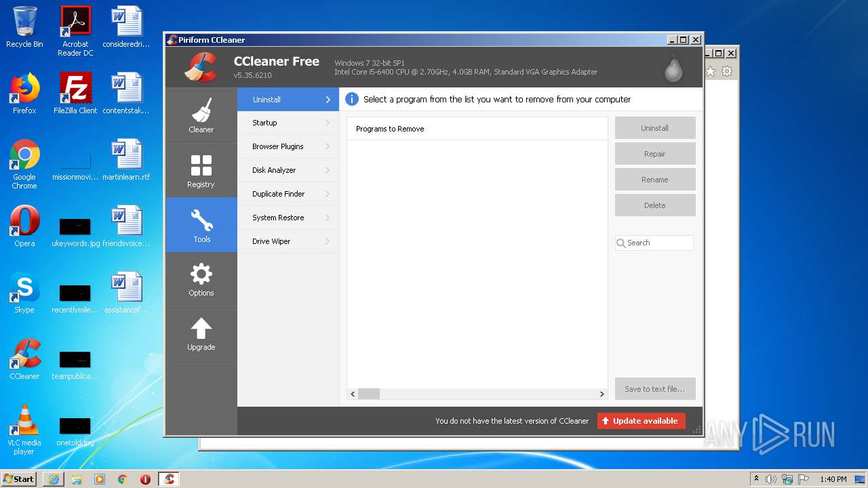Screen dimensions: 868x488
Task: Click favorites star in background window
Action: tap(711, 71)
